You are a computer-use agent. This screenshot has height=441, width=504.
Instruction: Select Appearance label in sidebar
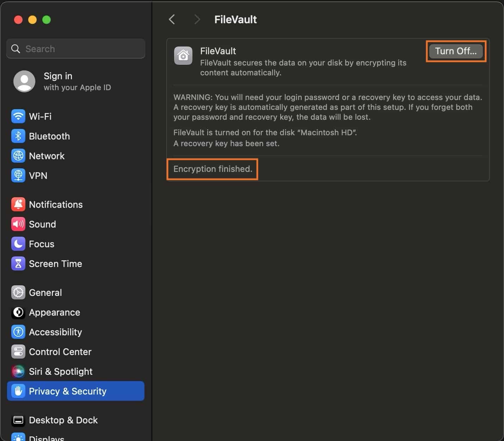(x=55, y=312)
